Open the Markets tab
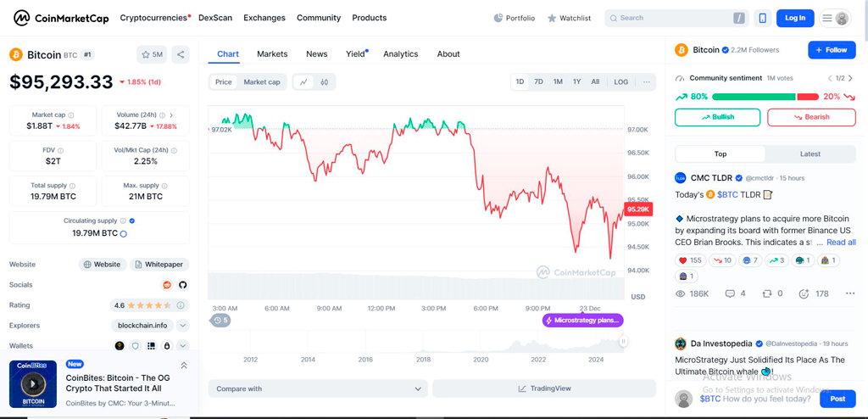Screen dimensions: 868x419 tap(272, 54)
